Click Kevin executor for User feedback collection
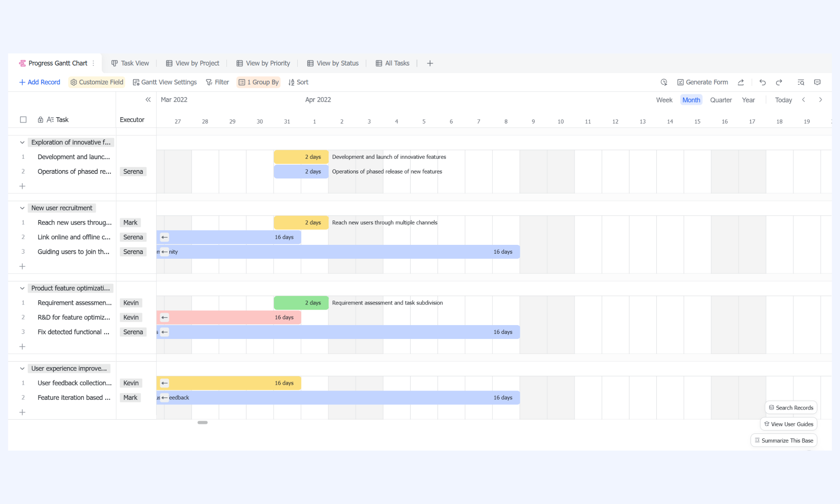The height and width of the screenshot is (504, 840). [x=131, y=383]
